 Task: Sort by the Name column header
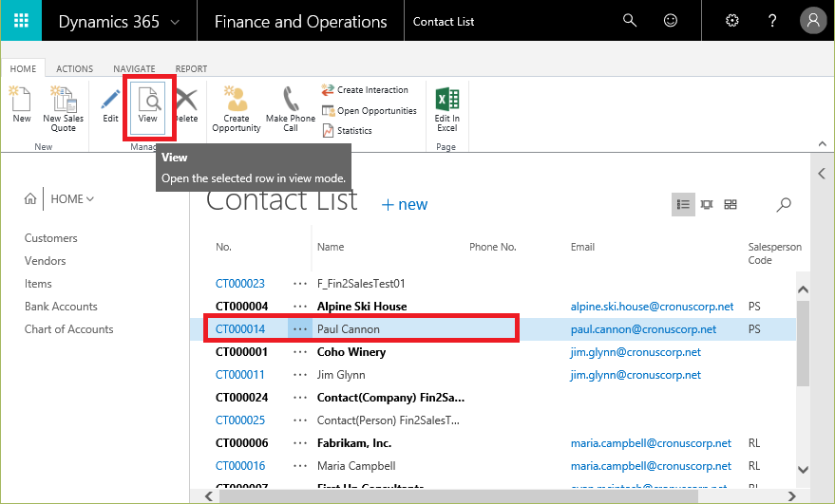coord(331,247)
